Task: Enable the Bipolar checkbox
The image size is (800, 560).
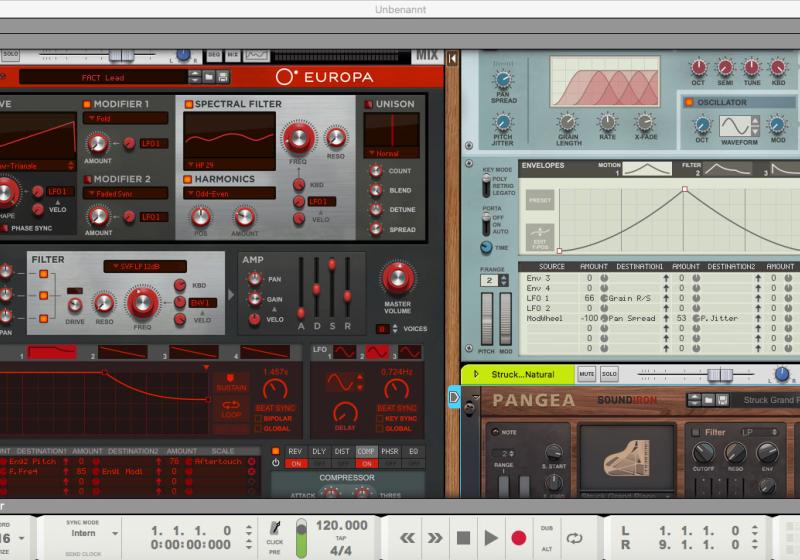Action: pos(258,419)
